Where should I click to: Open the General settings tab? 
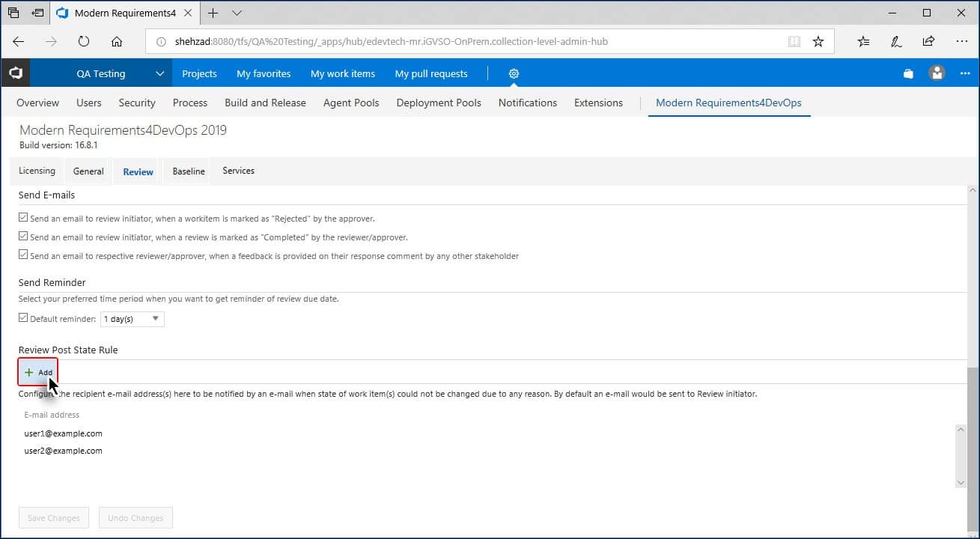[x=88, y=171]
